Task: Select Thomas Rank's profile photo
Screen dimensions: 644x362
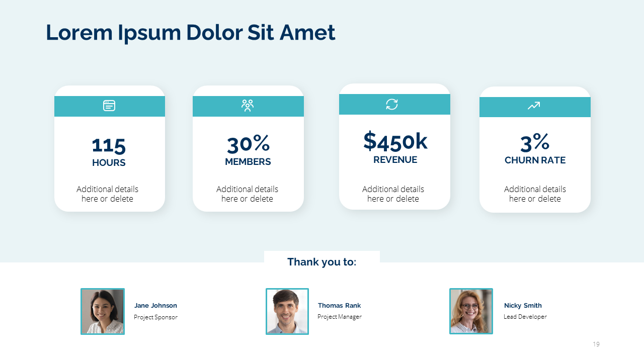Action: click(x=287, y=311)
